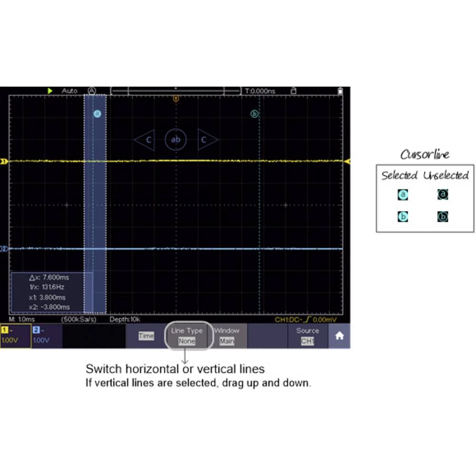Toggle channel 1 with the 1.00V box
Image resolution: width=476 pixels, height=476 pixels.
[15, 336]
